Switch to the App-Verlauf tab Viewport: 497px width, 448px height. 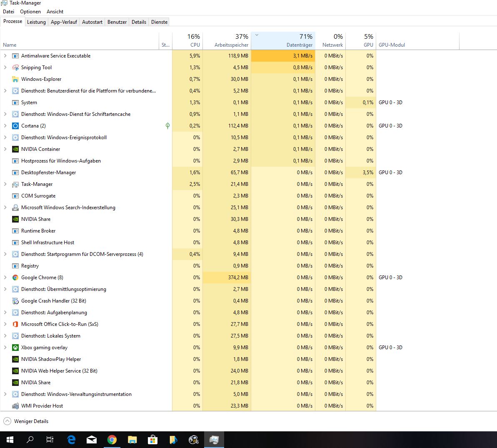pyautogui.click(x=64, y=22)
